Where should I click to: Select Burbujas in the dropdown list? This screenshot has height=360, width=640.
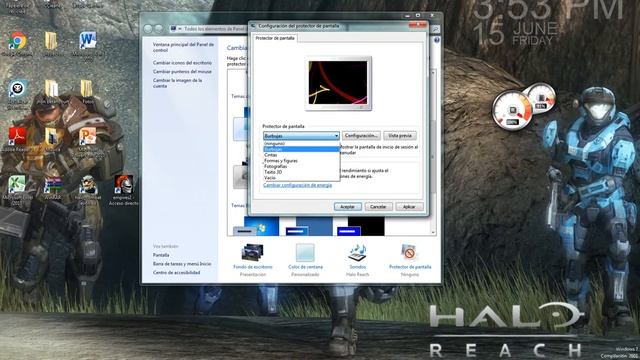[301, 149]
